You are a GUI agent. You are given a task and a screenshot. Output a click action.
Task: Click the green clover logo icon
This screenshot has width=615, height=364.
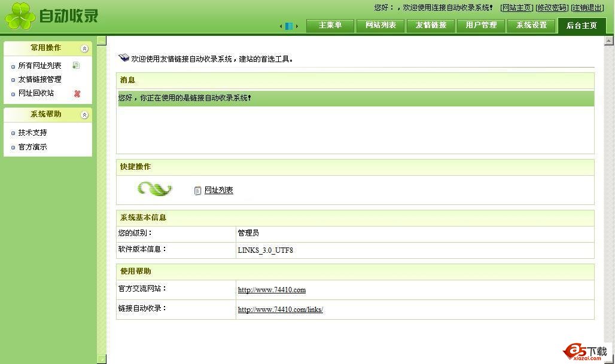click(20, 16)
